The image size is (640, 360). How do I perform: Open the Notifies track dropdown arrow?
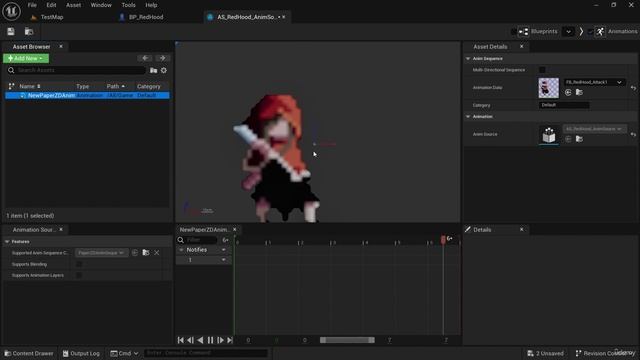(x=224, y=250)
